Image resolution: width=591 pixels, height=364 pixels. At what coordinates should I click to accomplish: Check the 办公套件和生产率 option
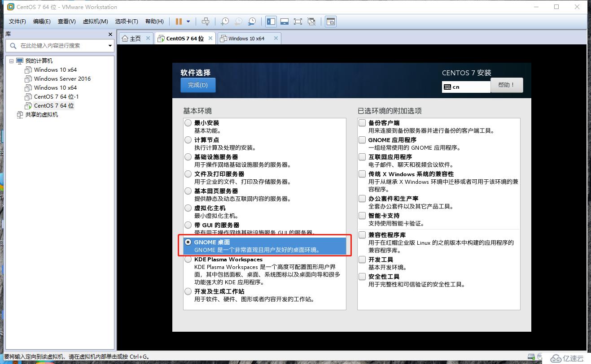click(362, 199)
